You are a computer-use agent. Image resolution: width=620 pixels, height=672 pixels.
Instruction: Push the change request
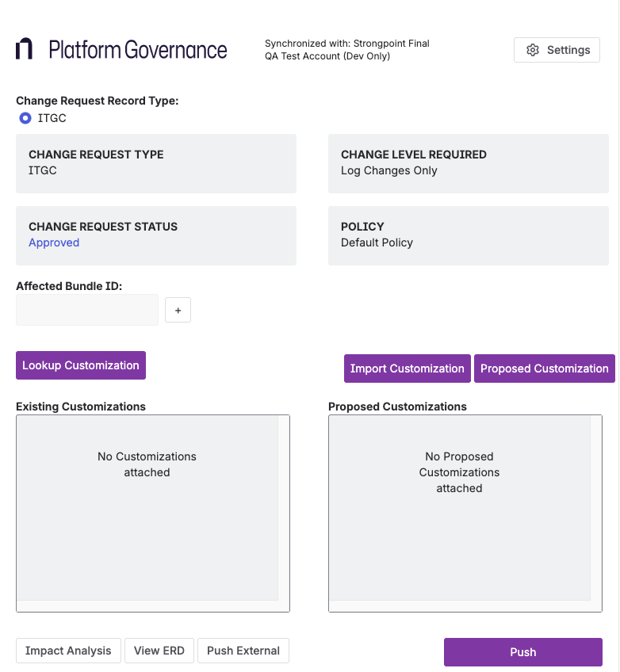[523, 651]
